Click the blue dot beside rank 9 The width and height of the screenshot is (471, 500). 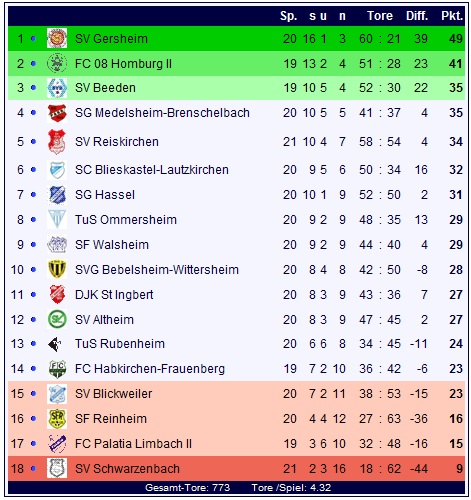[x=33, y=245]
